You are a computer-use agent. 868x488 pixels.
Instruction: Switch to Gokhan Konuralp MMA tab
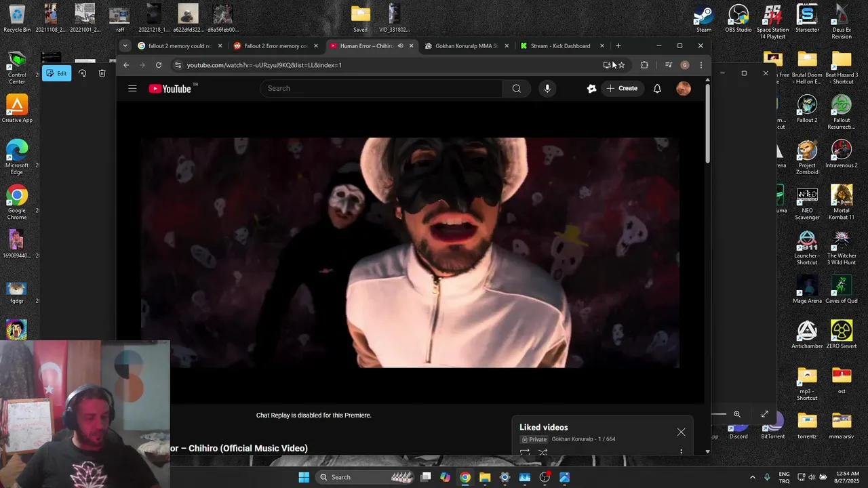[x=467, y=46]
